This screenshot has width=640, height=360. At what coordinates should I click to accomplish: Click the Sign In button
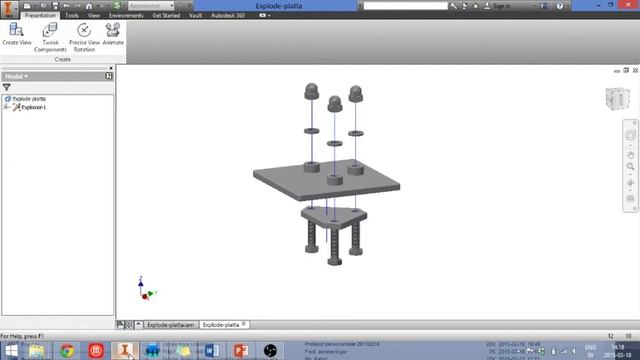(497, 6)
